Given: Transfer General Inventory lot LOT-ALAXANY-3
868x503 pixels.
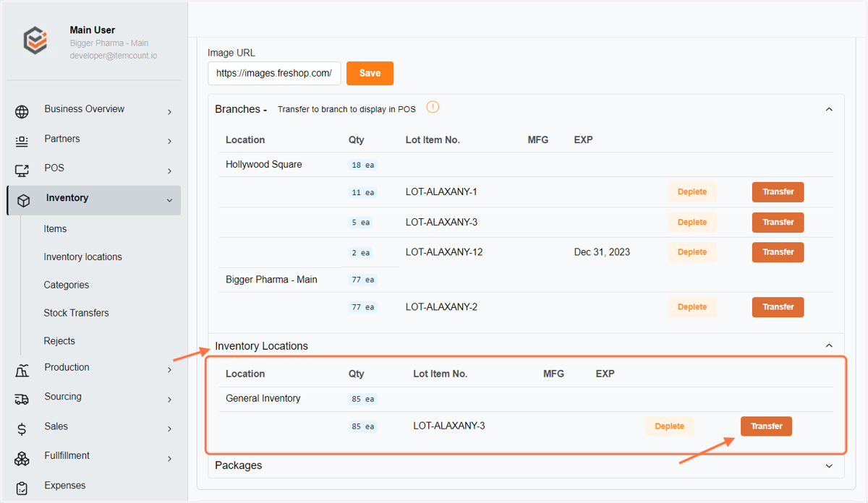Looking at the screenshot, I should 766,426.
